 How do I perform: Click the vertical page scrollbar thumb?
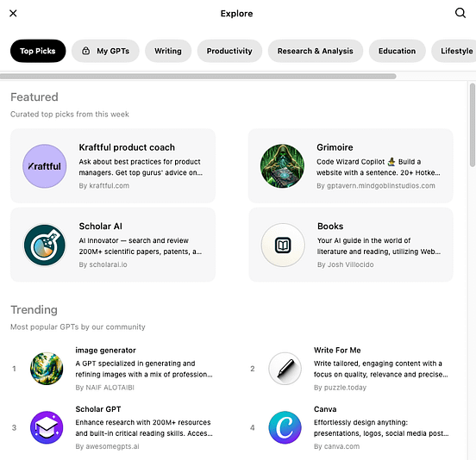tap(473, 125)
